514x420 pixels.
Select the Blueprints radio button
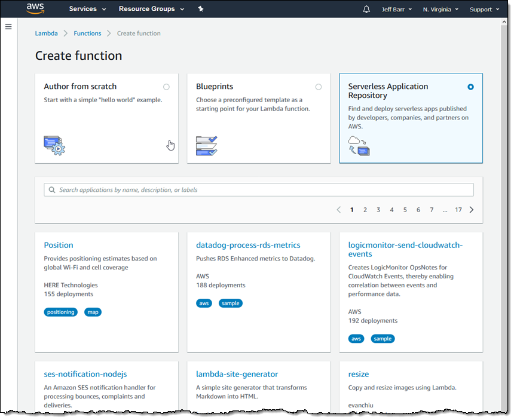tap(319, 87)
